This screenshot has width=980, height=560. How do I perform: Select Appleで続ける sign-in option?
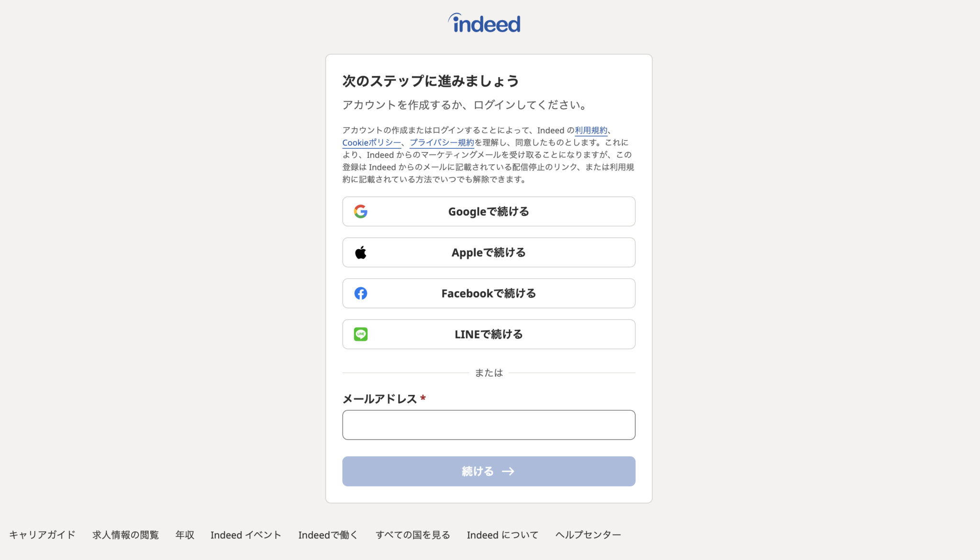(x=489, y=252)
